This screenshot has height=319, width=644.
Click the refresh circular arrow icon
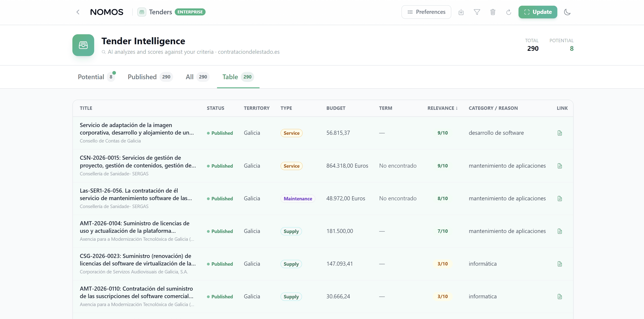(x=509, y=12)
